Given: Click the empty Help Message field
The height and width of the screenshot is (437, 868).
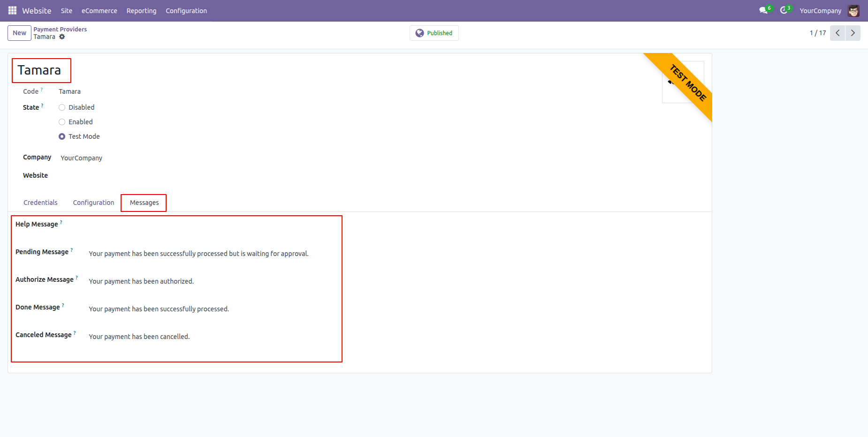Looking at the screenshot, I should [213, 226].
